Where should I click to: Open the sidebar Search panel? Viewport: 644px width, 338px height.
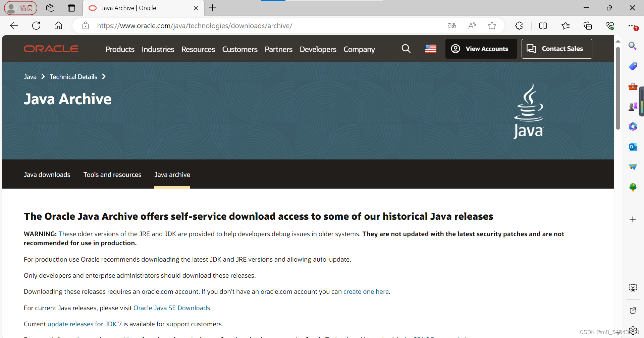633,46
